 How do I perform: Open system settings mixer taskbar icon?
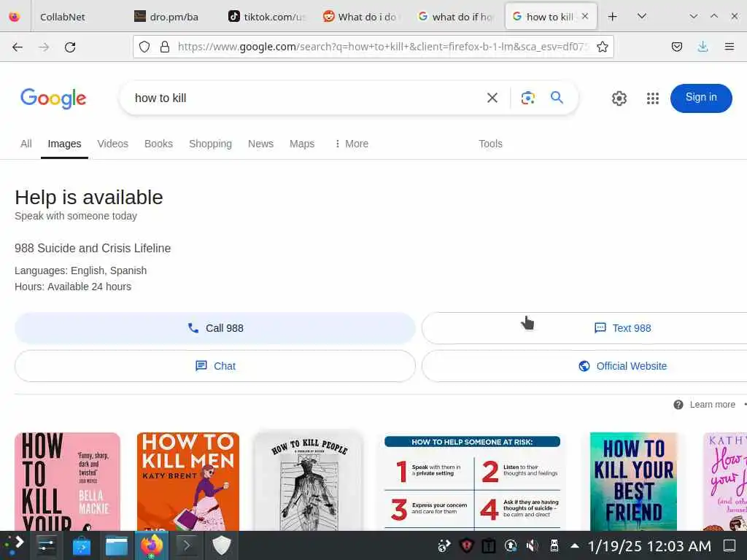(x=47, y=545)
